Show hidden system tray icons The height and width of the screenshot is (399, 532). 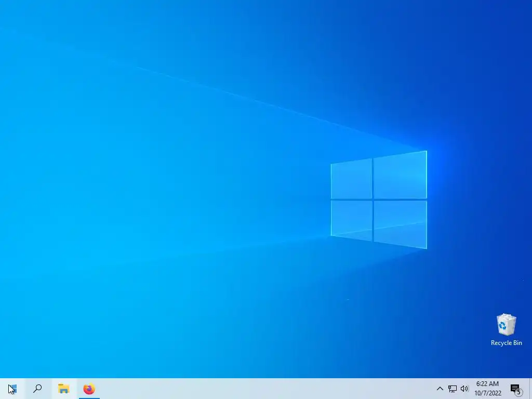pos(440,389)
